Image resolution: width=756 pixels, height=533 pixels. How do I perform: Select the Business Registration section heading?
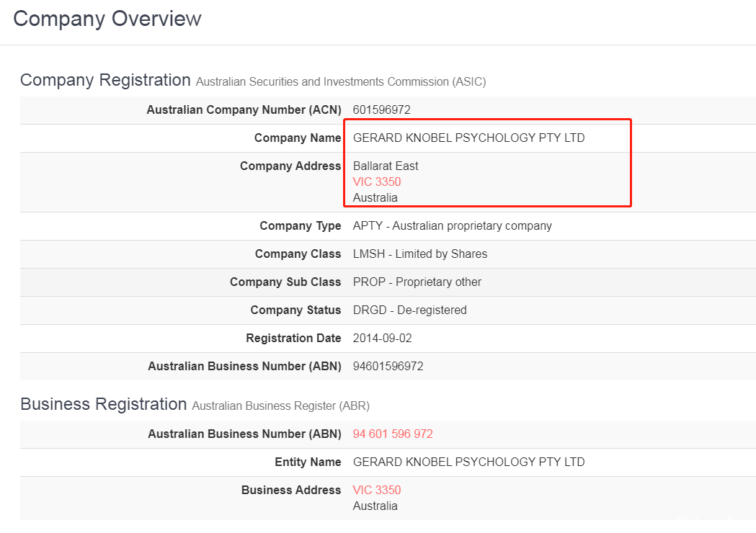(103, 404)
